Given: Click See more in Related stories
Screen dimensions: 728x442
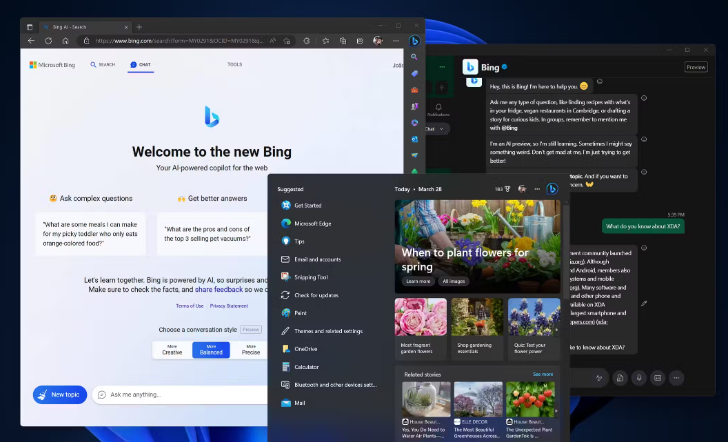Looking at the screenshot, I should pos(543,374).
